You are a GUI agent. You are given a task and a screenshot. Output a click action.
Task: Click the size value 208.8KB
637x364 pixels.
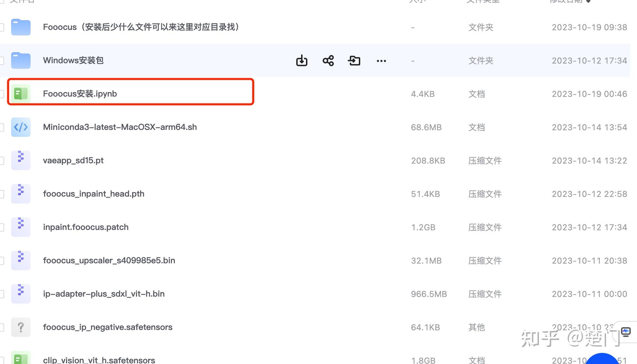pos(428,161)
